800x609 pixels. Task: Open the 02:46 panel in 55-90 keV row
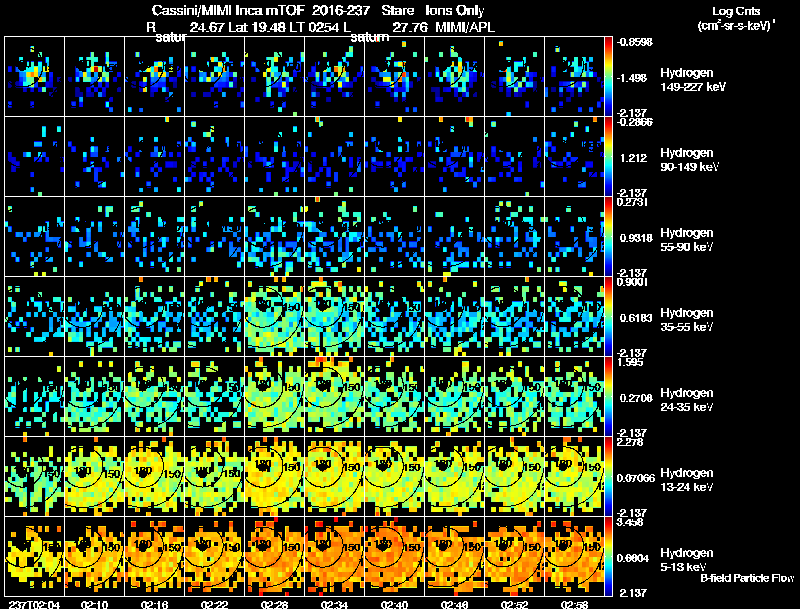455,236
